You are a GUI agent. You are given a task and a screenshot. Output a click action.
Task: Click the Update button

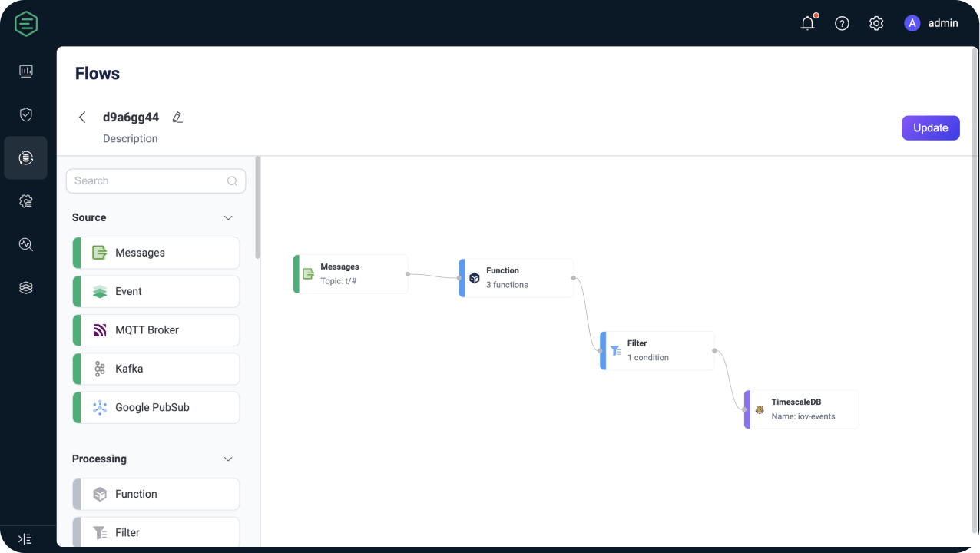930,127
